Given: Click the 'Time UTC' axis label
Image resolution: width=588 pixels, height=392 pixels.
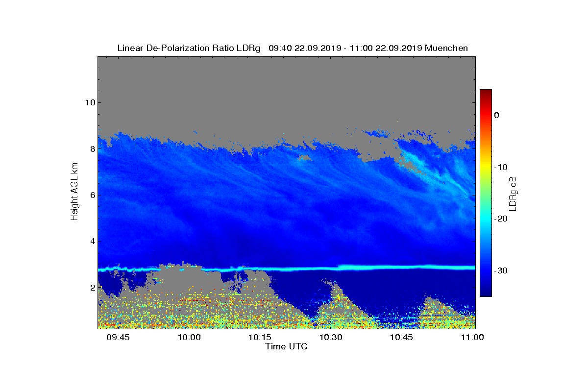Looking at the screenshot, I should (287, 346).
